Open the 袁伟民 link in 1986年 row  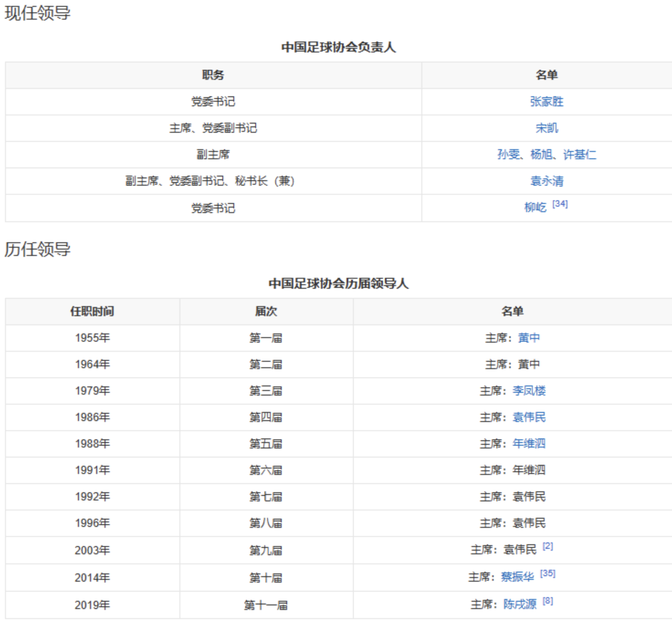529,417
